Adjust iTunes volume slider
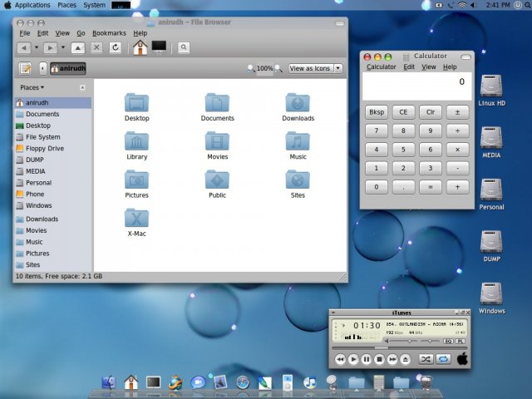532x399 pixels. coord(404,341)
